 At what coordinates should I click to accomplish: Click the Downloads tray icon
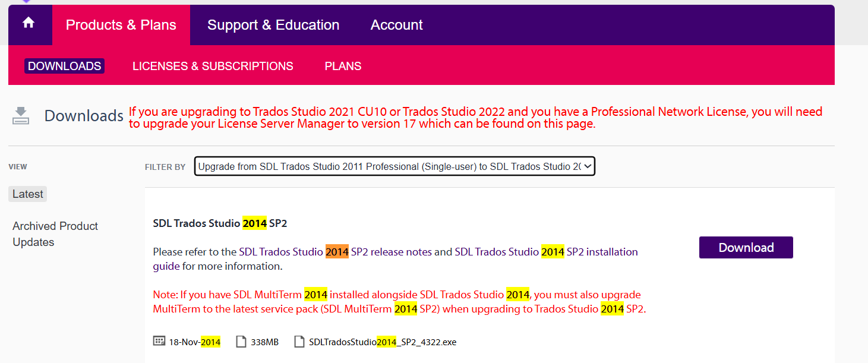coord(20,116)
